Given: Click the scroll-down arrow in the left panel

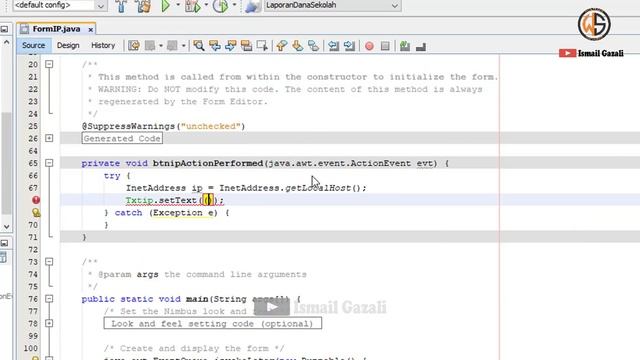Looking at the screenshot, I should (x=7, y=227).
